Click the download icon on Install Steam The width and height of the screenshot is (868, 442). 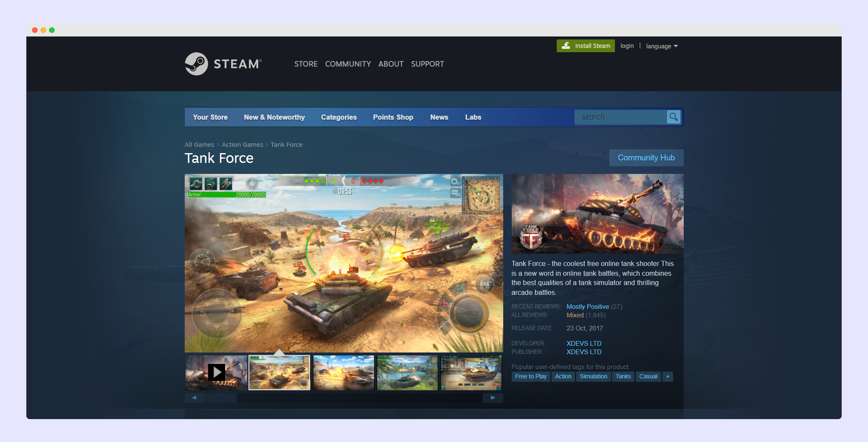[x=566, y=45]
